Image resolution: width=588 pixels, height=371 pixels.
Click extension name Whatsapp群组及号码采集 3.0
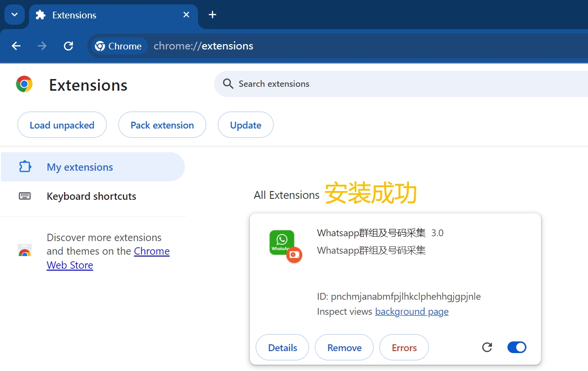pyautogui.click(x=380, y=233)
